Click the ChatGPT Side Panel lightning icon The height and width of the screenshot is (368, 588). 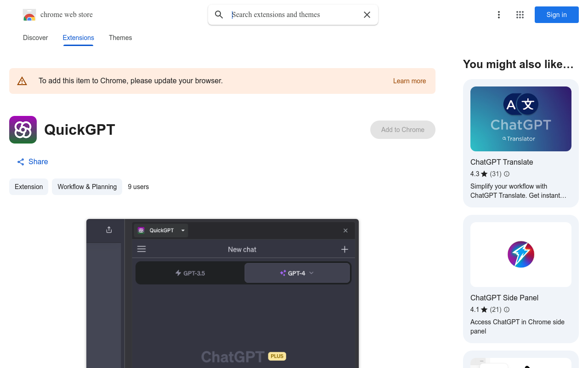pos(521,254)
